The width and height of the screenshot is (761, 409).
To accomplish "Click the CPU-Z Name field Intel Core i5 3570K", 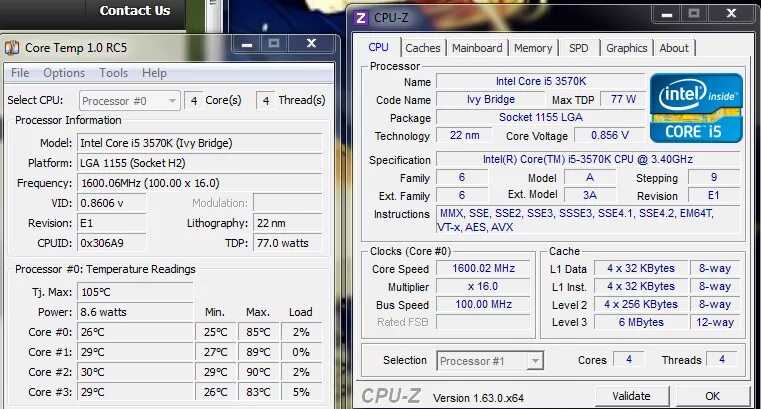I will pos(541,82).
